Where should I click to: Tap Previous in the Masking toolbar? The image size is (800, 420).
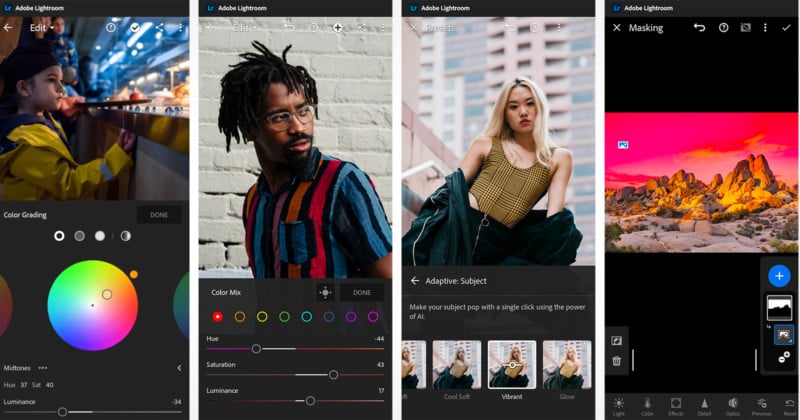click(x=761, y=407)
